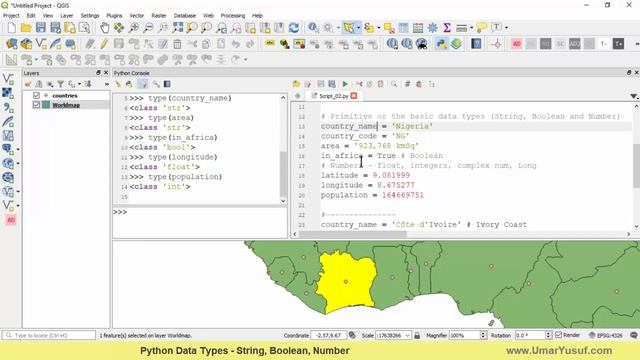
Task: Expand the top toolbar overflow chevron
Action: pos(637,44)
